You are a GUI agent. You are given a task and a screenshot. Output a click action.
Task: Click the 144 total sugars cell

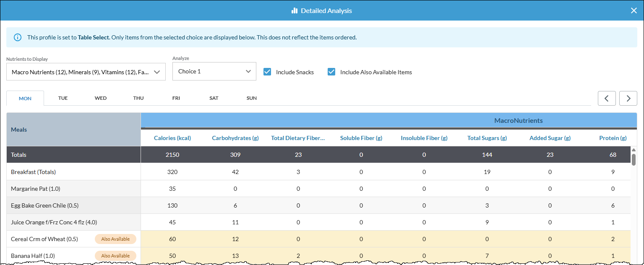coord(487,155)
